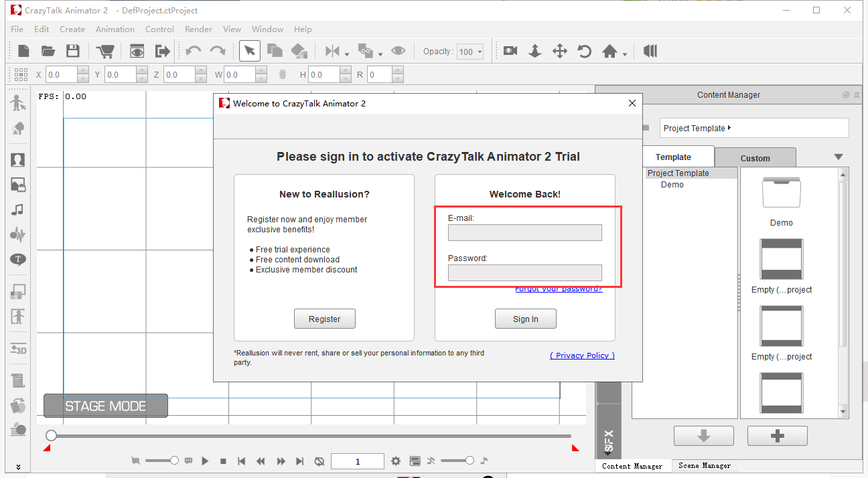Screen dimensions: 868x478
Task: Open the Project Template path dropdown
Action: (x=754, y=128)
